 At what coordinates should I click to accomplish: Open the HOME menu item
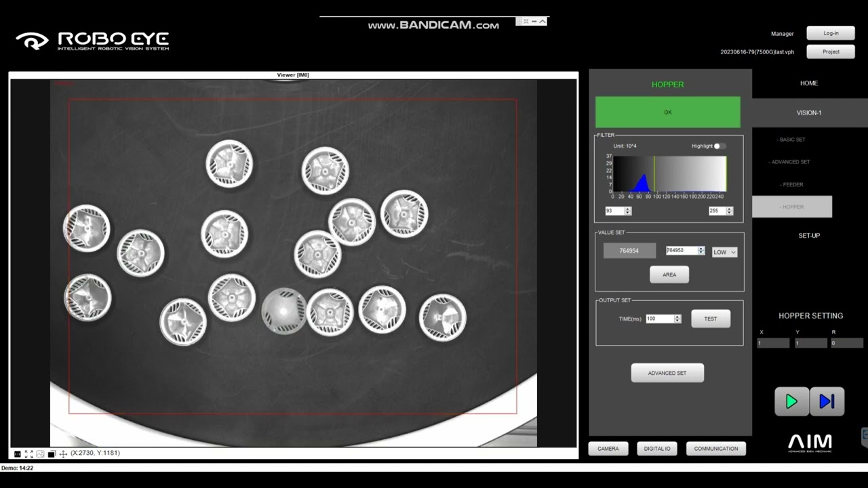809,83
